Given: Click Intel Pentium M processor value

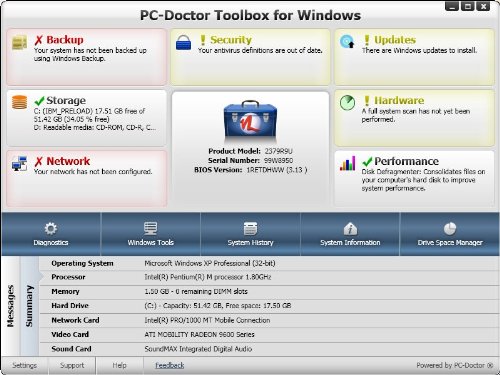Looking at the screenshot, I should (x=208, y=277).
